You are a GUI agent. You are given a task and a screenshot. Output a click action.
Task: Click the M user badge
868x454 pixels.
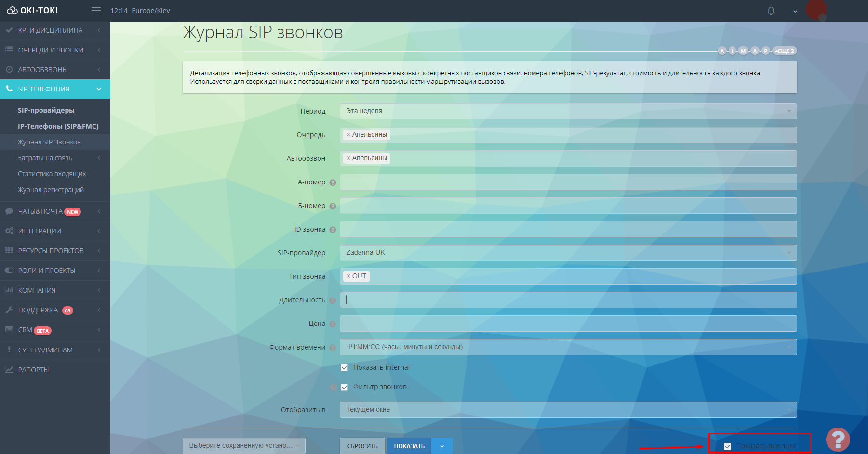(743, 51)
